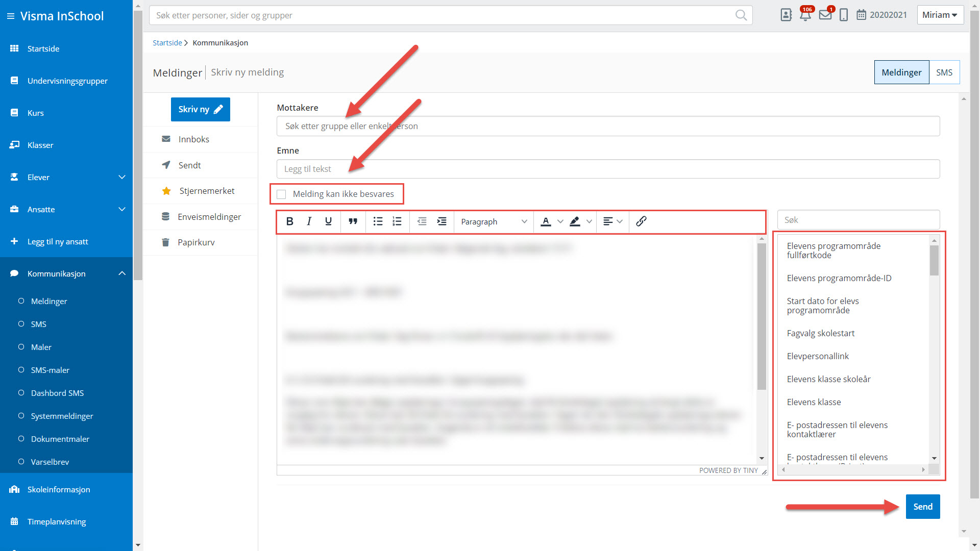The height and width of the screenshot is (551, 980).
Task: Click the Bold formatting icon
Action: click(x=289, y=221)
